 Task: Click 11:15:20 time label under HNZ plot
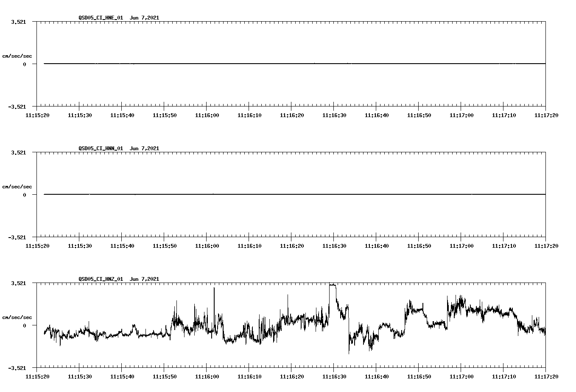37,377
